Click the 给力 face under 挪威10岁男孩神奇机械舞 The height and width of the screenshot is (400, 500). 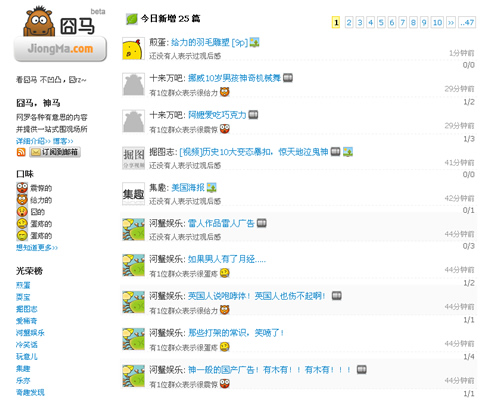tap(225, 92)
